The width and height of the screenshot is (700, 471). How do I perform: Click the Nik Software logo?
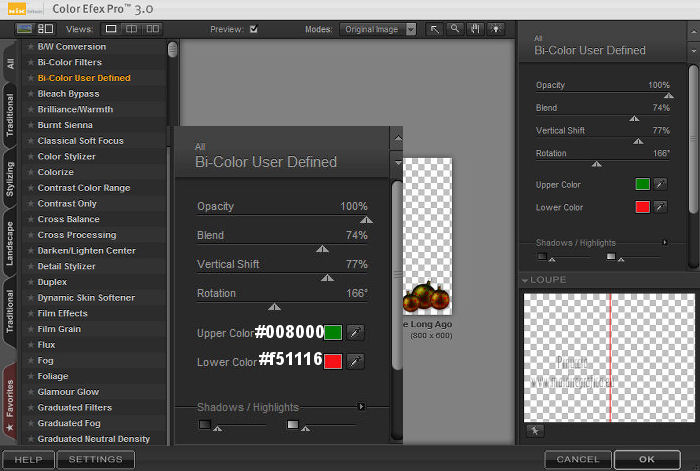coord(25,10)
